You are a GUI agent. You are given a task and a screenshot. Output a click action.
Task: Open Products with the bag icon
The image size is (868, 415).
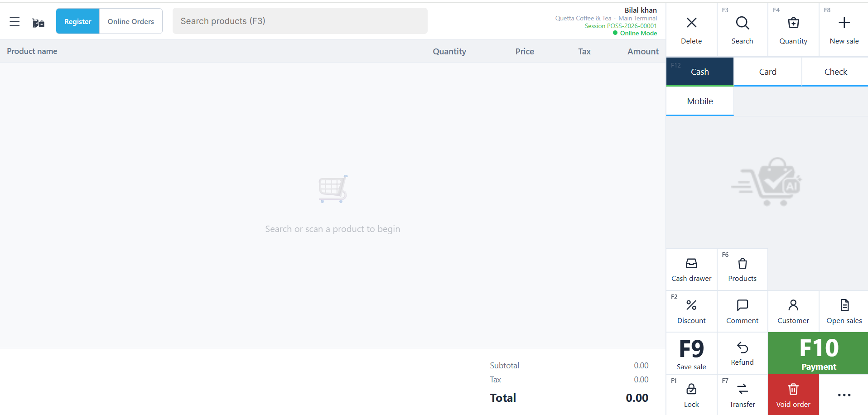point(742,270)
